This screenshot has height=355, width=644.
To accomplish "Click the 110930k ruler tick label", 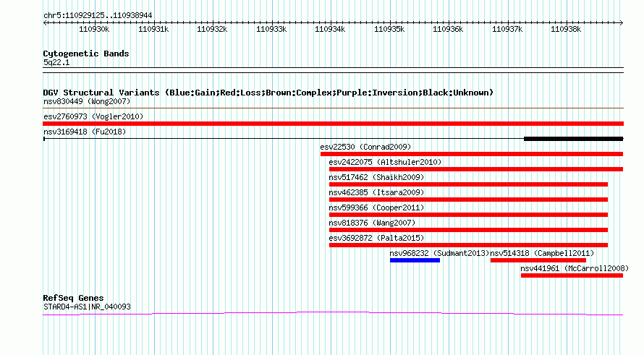I will point(94,29).
